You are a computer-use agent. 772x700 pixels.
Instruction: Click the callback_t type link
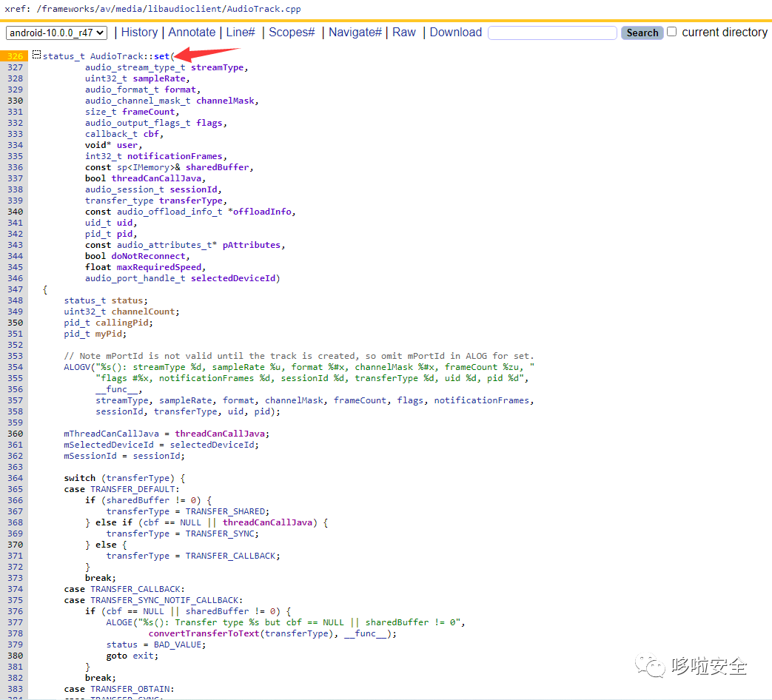coord(111,134)
